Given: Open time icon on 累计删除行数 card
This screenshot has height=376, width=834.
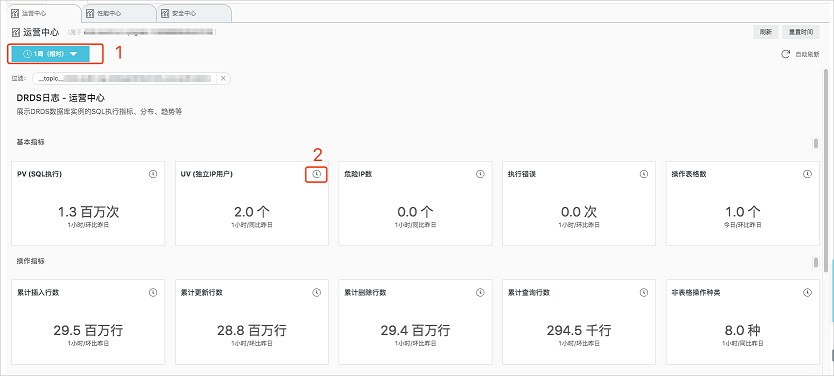Looking at the screenshot, I should click(x=480, y=293).
